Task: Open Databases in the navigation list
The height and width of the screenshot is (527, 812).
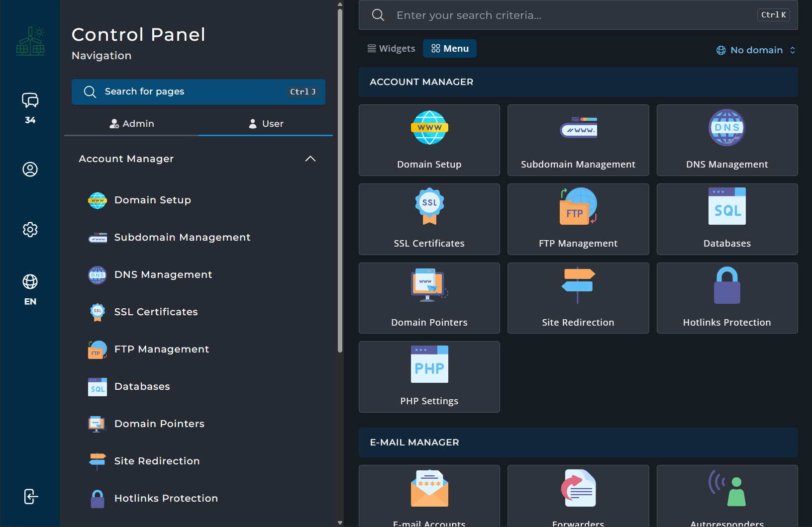Action: click(142, 386)
